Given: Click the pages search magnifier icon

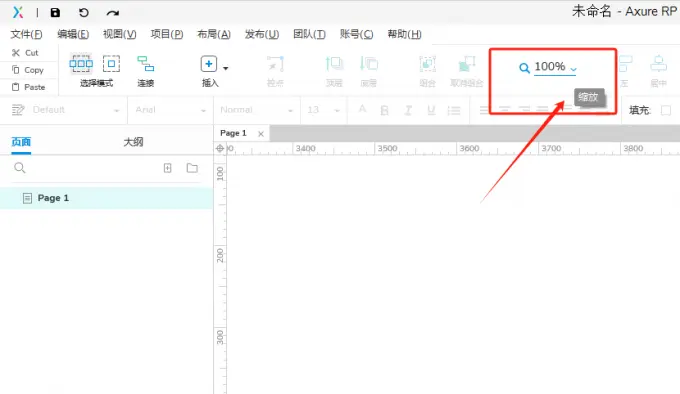Looking at the screenshot, I should 20,168.
